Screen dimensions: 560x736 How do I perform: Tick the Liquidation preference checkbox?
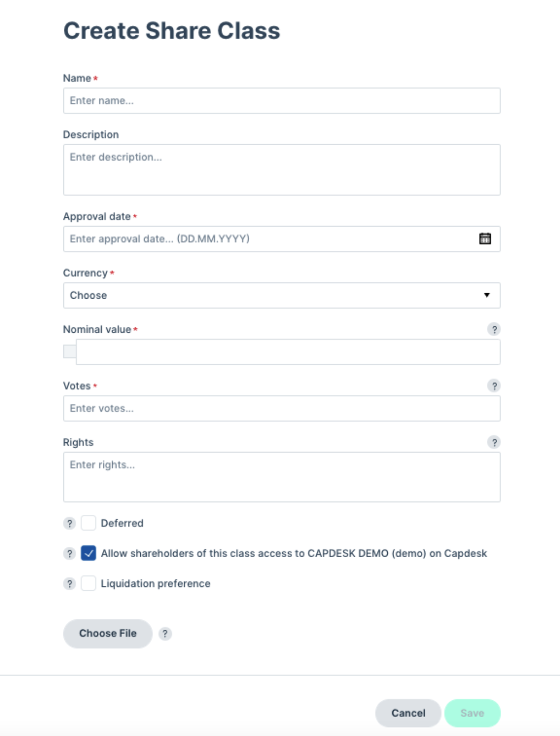pos(88,584)
